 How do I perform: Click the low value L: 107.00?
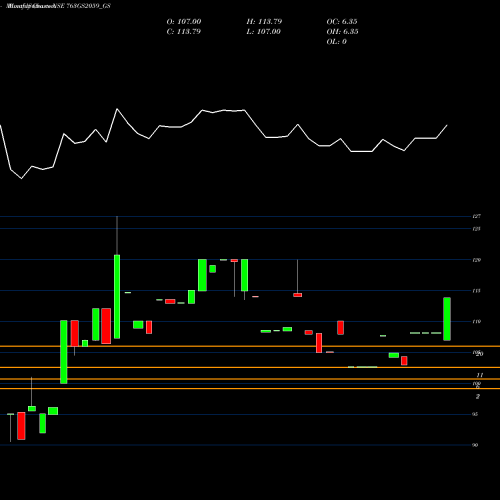tap(264, 32)
